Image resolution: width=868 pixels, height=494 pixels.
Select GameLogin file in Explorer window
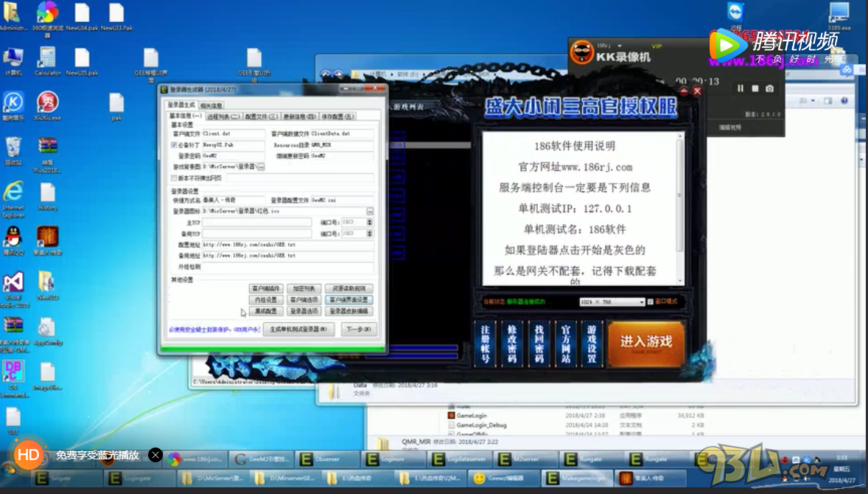[471, 415]
